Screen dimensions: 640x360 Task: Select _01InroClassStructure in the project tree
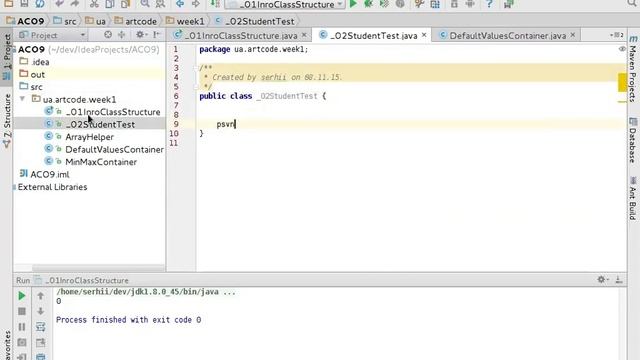pos(113,112)
